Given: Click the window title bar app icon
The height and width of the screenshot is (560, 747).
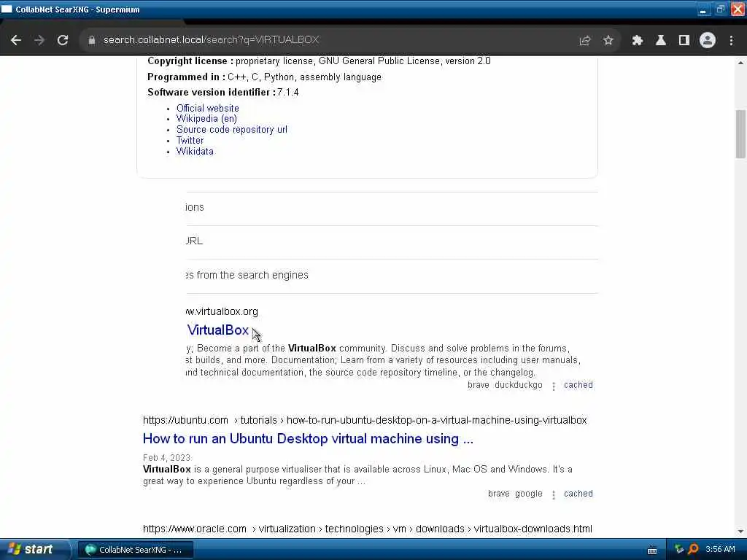Looking at the screenshot, I should coord(7,9).
